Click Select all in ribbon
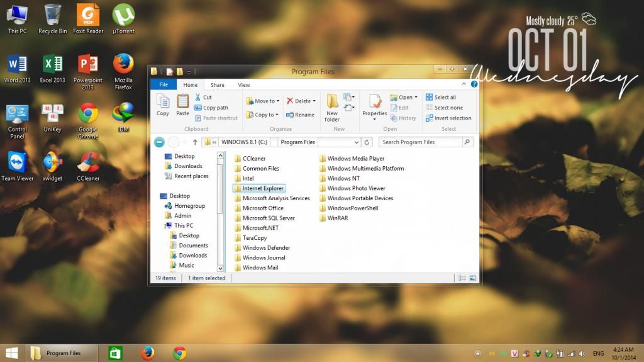The width and height of the screenshot is (644, 362). coord(441,97)
